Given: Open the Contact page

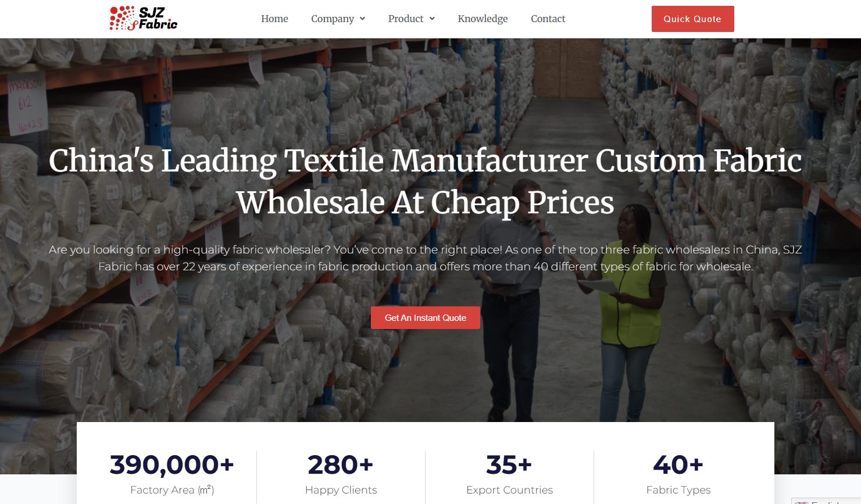Looking at the screenshot, I should click(x=548, y=19).
